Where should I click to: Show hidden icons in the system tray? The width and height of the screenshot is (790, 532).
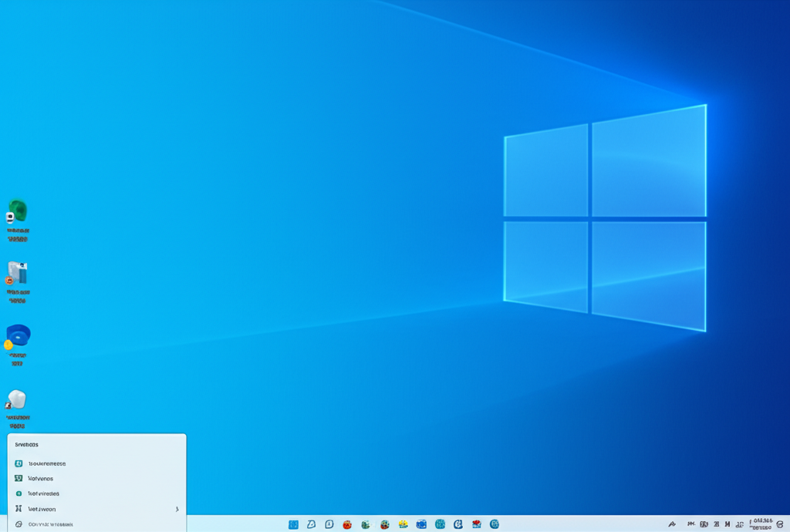click(672, 524)
